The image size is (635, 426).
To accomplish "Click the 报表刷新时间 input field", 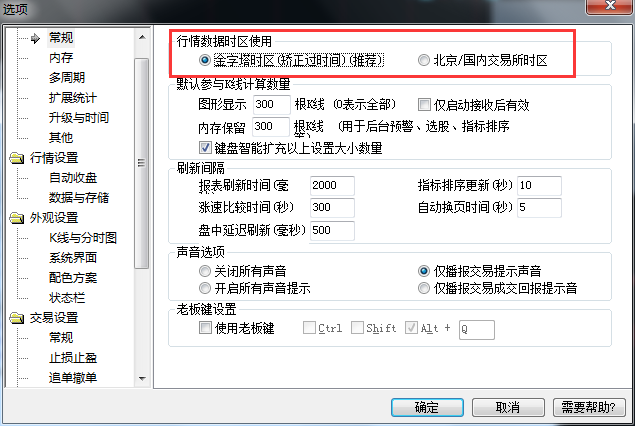I will click(332, 185).
